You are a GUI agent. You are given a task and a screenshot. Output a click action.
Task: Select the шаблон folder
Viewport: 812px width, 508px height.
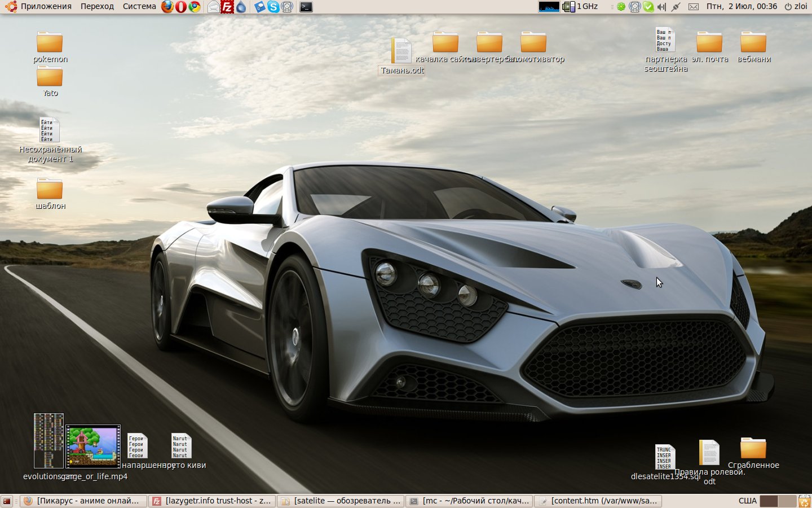(50, 194)
